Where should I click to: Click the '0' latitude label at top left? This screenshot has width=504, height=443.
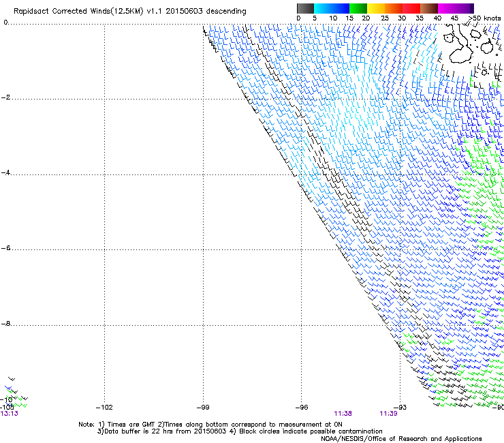coord(5,22)
